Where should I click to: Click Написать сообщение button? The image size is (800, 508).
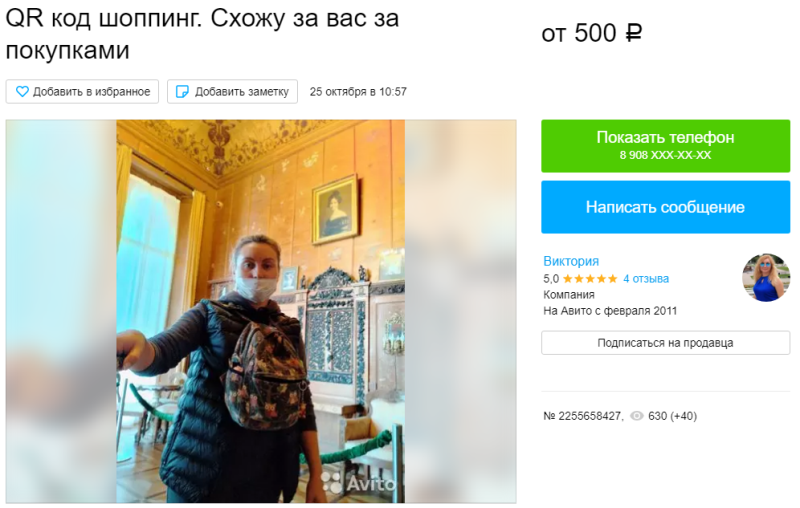coord(665,207)
